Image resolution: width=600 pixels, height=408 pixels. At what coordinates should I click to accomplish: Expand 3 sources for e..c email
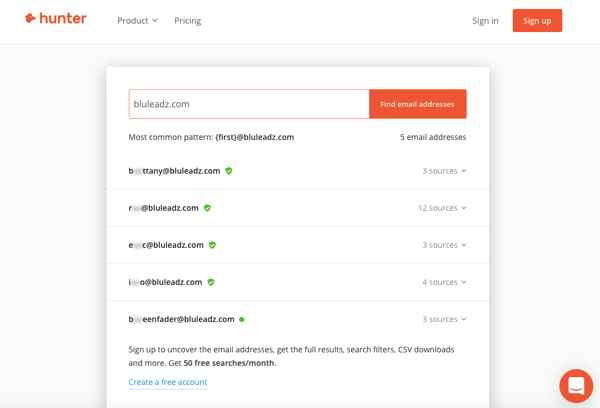(444, 245)
